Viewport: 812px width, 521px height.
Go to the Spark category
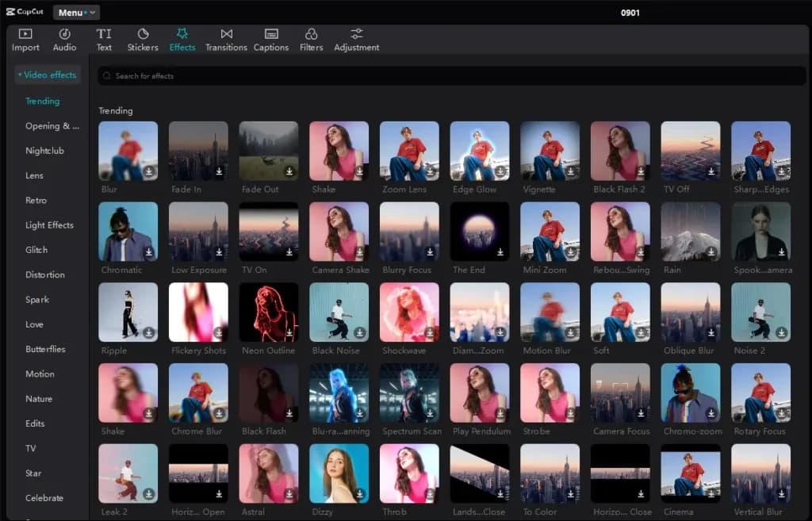[37, 299]
